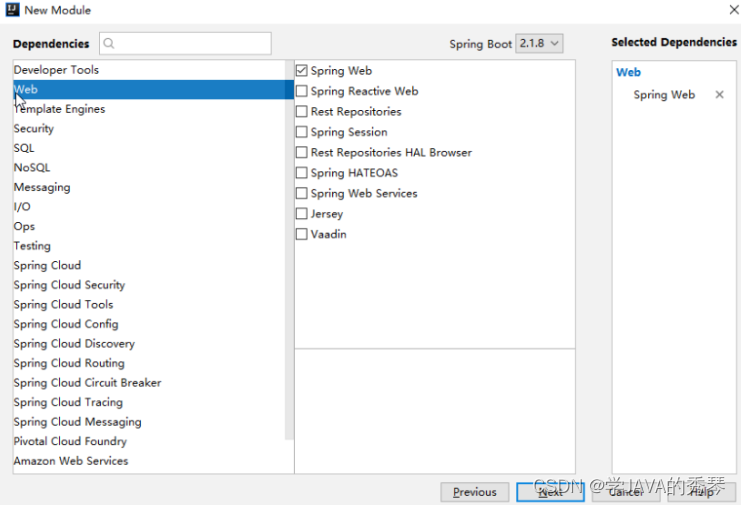The image size is (741, 505).
Task: Select Spring Cloud Security category
Action: tap(149, 285)
